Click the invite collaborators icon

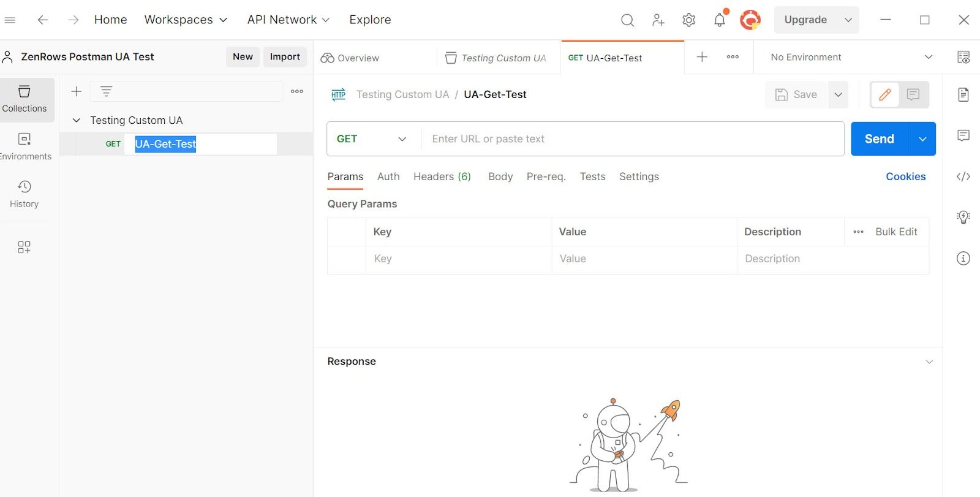pos(658,20)
